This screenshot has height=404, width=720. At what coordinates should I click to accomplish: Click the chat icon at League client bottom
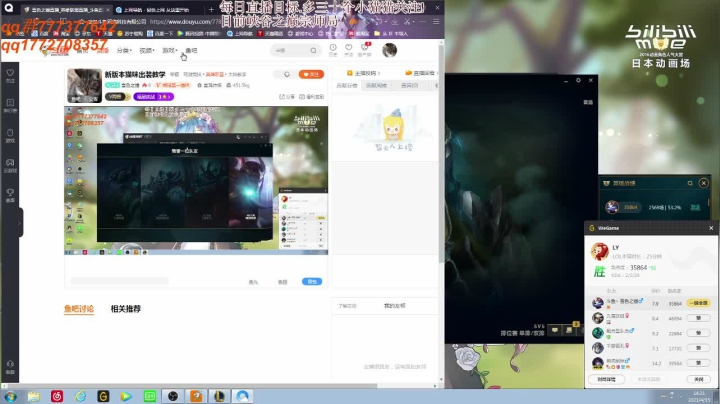(555, 330)
